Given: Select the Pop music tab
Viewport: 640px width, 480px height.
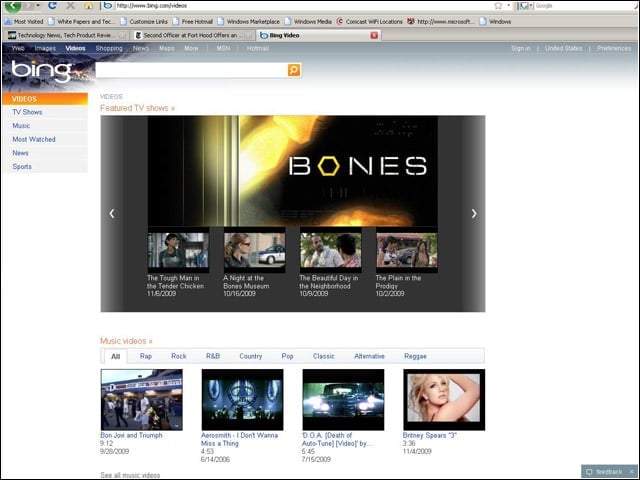Looking at the screenshot, I should (x=287, y=356).
